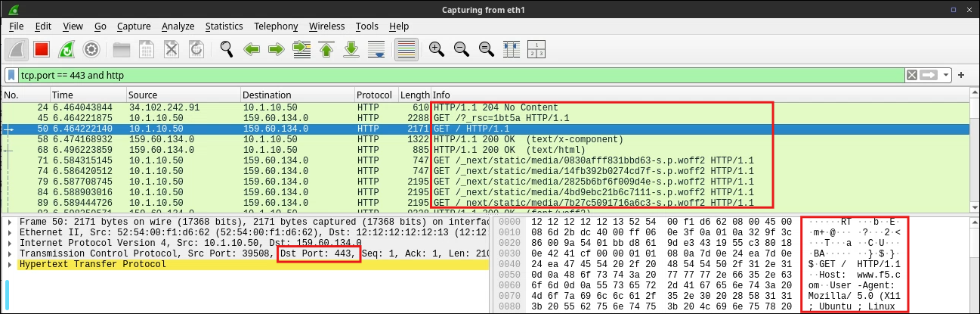Open the Edit menu
This screenshot has height=314, width=980.
(43, 26)
